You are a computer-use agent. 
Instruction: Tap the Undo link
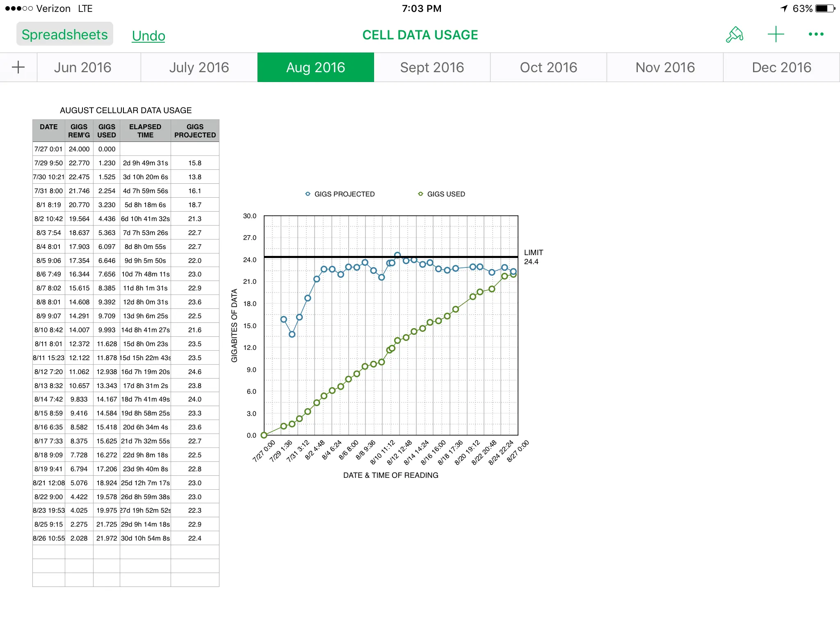coord(148,36)
